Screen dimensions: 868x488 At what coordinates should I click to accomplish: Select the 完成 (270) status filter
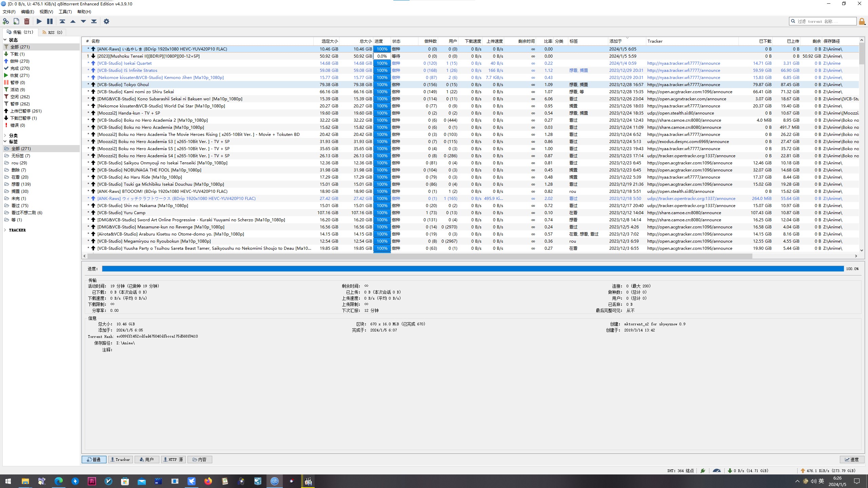41,68
